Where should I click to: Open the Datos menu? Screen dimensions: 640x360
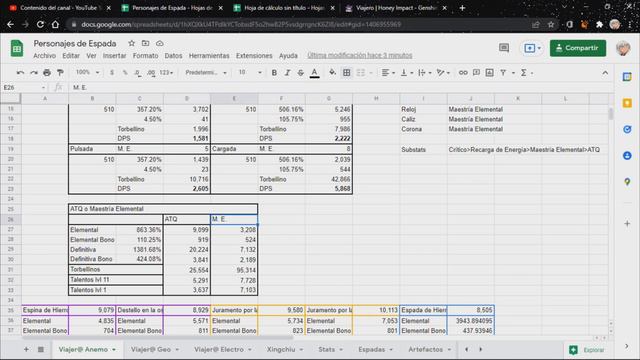(173, 56)
